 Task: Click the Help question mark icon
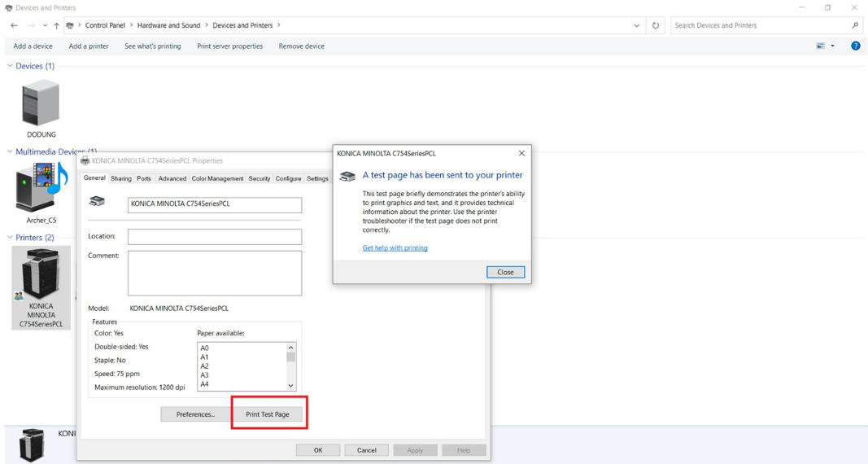tap(855, 46)
